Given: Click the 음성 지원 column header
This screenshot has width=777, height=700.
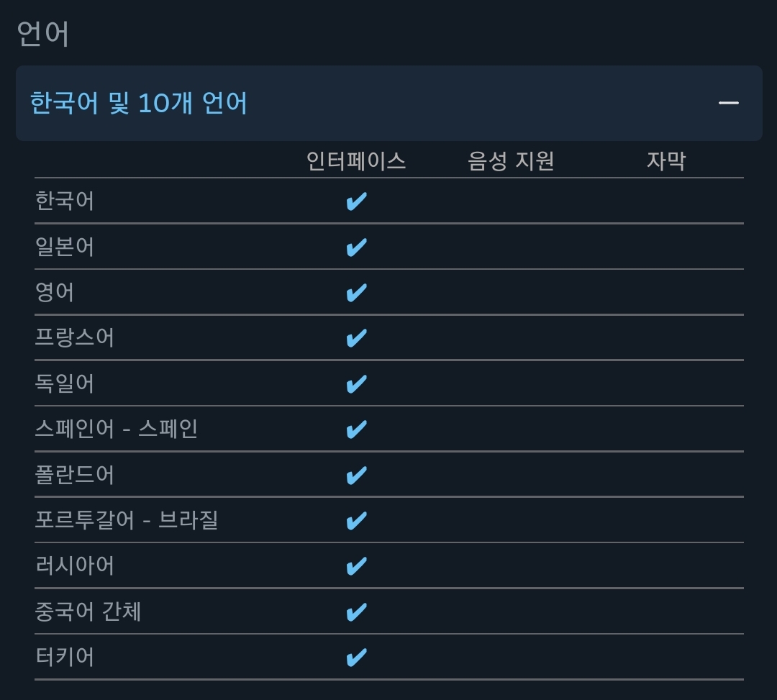Looking at the screenshot, I should coord(511,160).
